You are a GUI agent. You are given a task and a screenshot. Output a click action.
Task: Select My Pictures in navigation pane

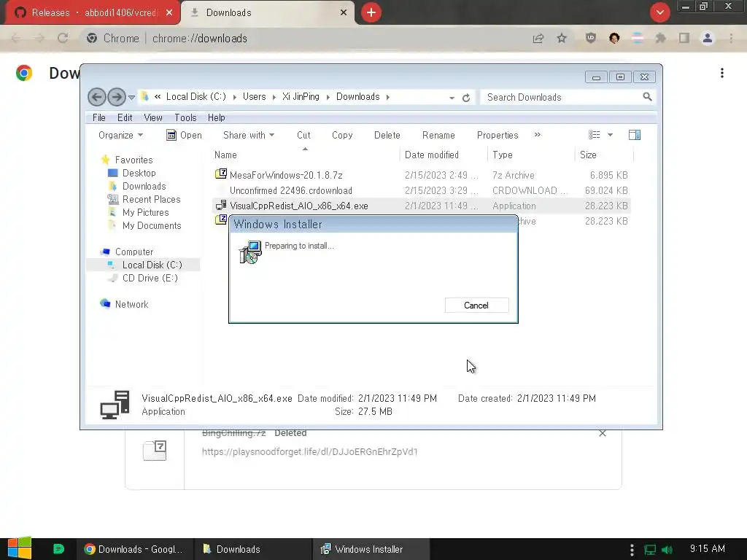coord(145,212)
